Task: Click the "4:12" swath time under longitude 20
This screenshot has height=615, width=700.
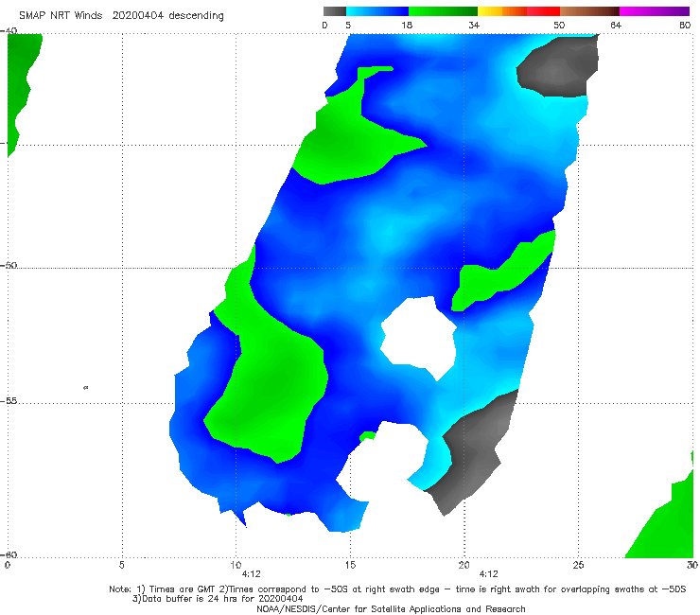Action: pyautogui.click(x=488, y=574)
